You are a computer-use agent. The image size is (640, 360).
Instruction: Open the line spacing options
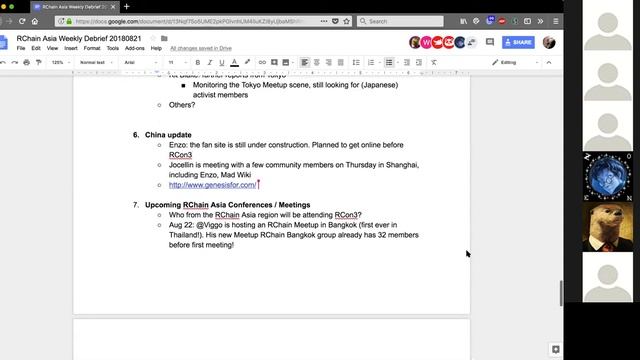click(x=356, y=62)
